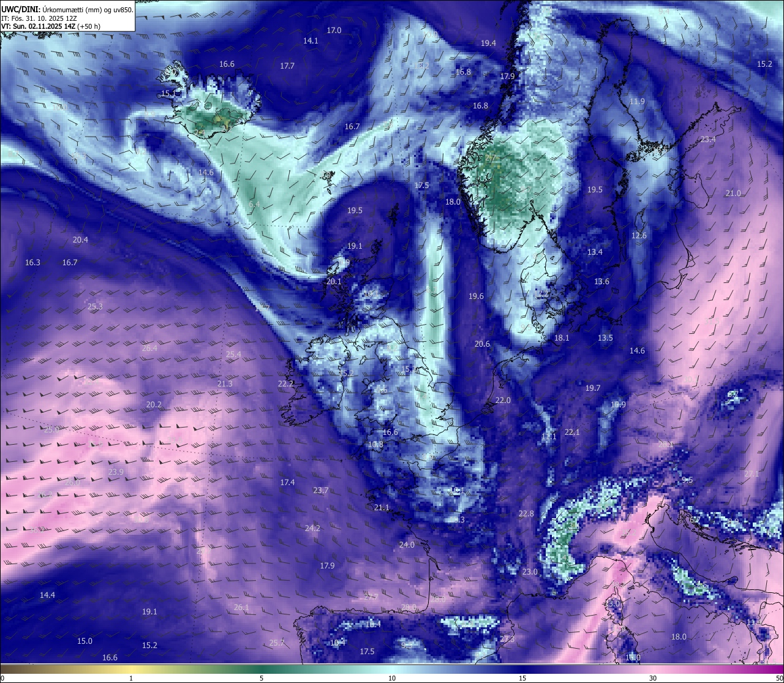The height and width of the screenshot is (683, 784).
Task: Click the 17.0 value label
Action: click(334, 30)
